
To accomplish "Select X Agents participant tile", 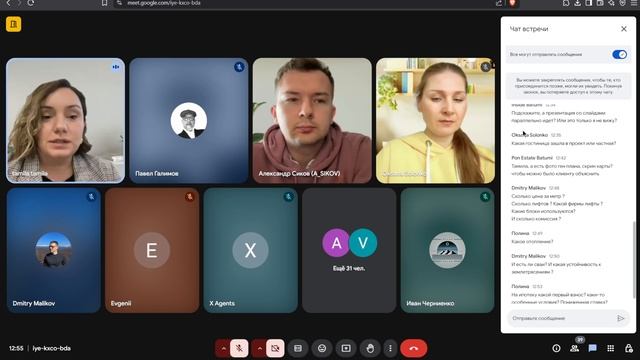I will click(x=251, y=250).
